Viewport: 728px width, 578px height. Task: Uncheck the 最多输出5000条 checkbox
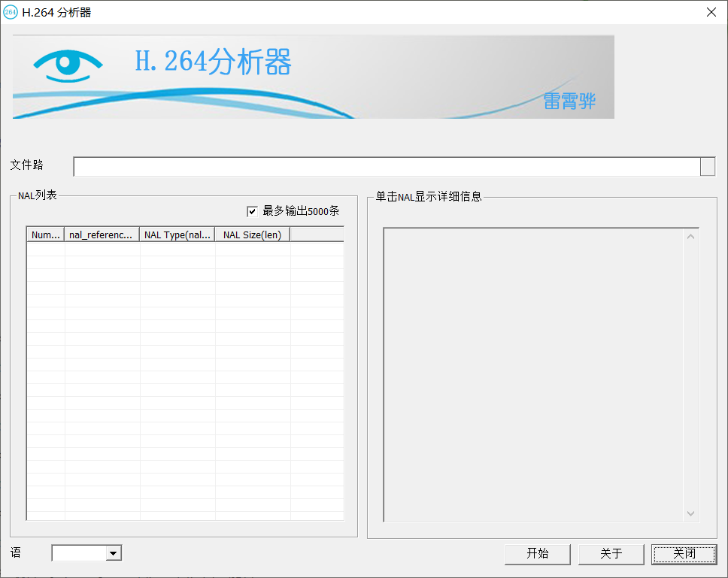click(253, 211)
